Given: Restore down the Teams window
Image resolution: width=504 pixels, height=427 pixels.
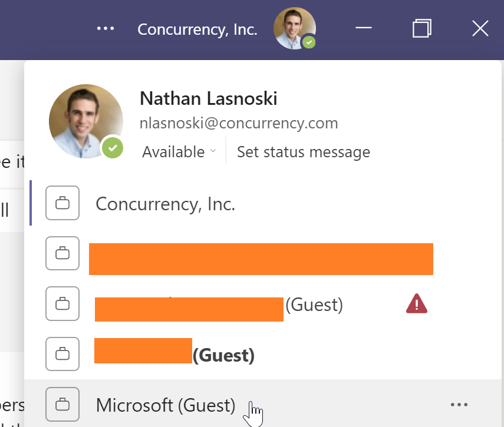Looking at the screenshot, I should [421, 28].
